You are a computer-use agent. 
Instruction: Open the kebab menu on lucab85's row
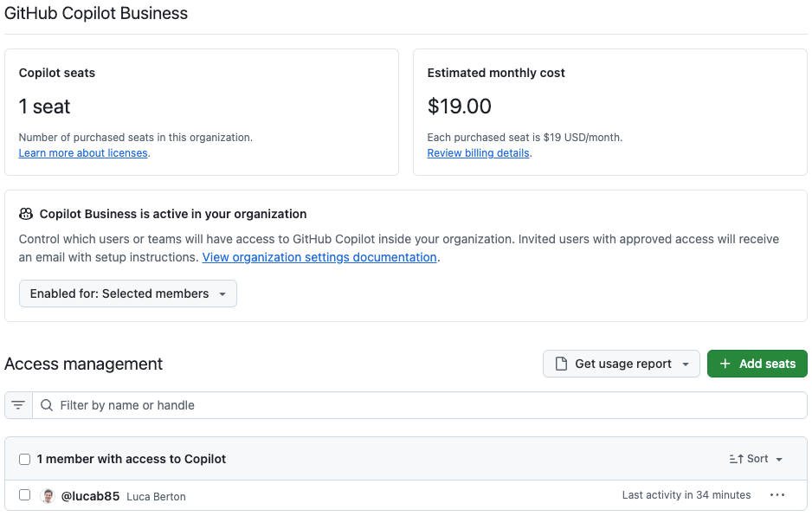tap(777, 494)
